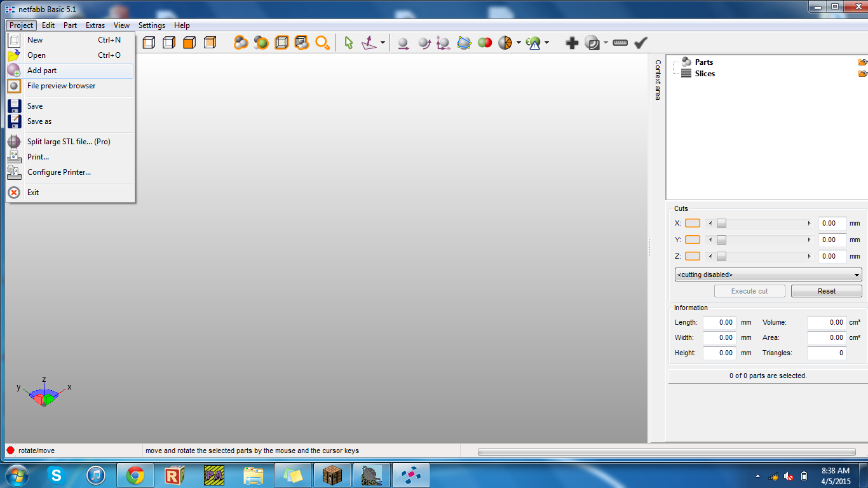Screen dimensions: 868x488
Task: Click left arrow of Z cut slider
Action: tap(710, 257)
